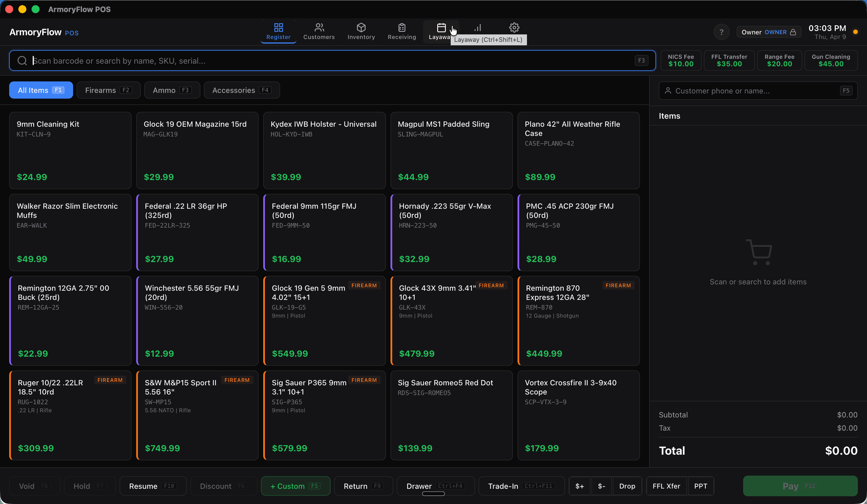This screenshot has width=867, height=504.
Task: Enable the Accessories category filter
Action: pyautogui.click(x=241, y=90)
